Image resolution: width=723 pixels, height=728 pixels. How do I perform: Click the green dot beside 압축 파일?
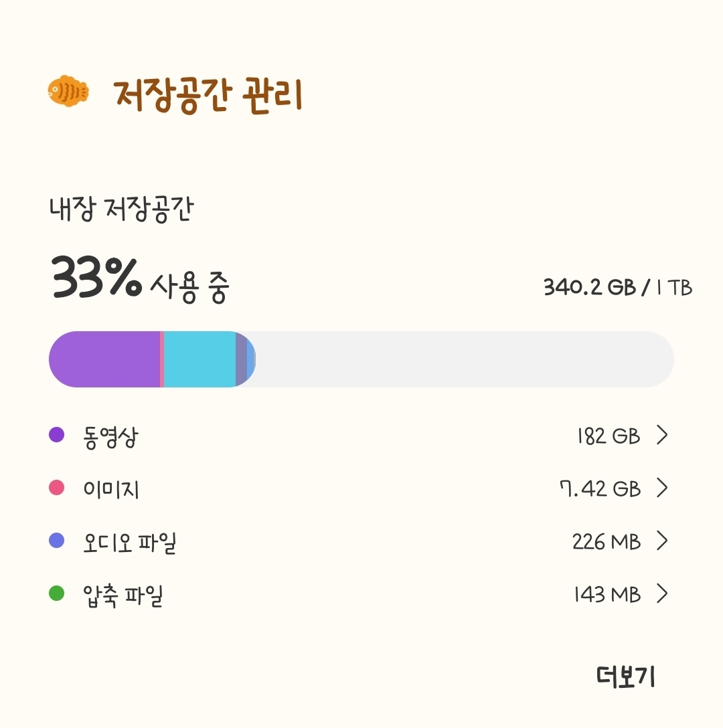(57, 594)
